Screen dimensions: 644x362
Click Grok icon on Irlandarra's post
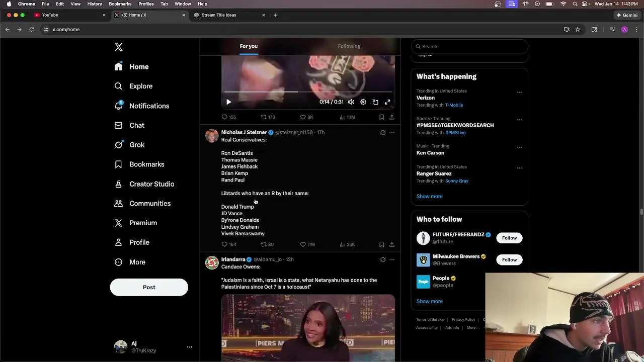pos(383,260)
